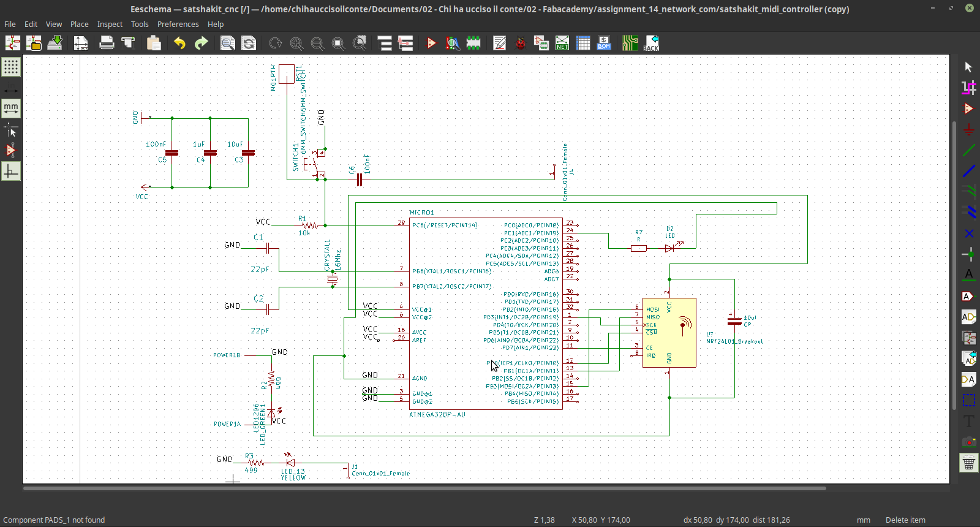Toggle cursor shape option
Viewport: 980px width, 527px height.
[x=11, y=129]
